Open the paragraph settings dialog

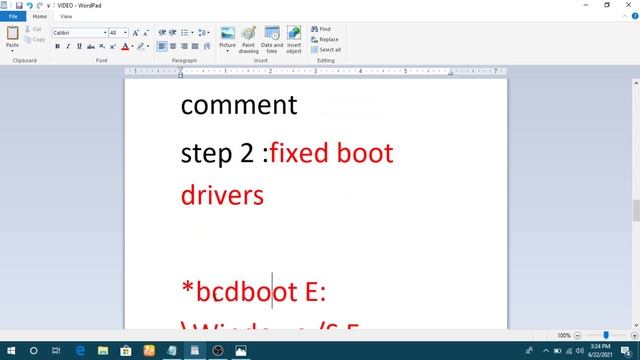(x=207, y=46)
